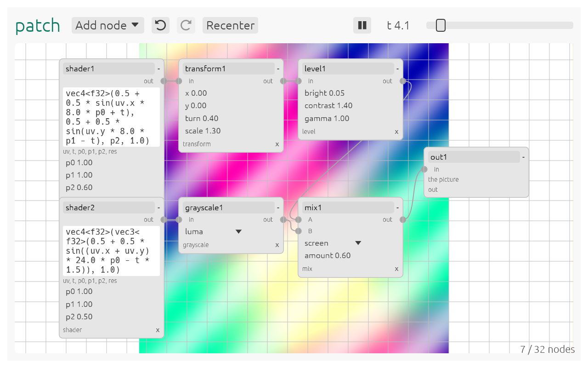
Task: Pause the animation playback
Action: click(x=362, y=25)
